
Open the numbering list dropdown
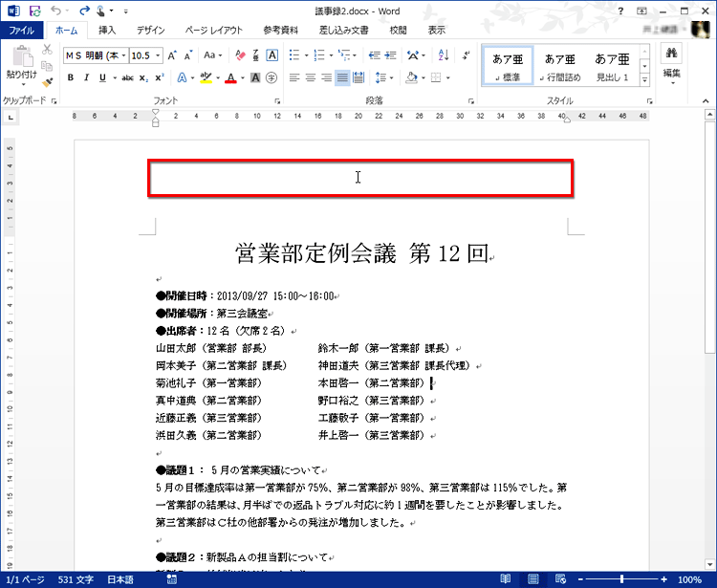coord(331,55)
